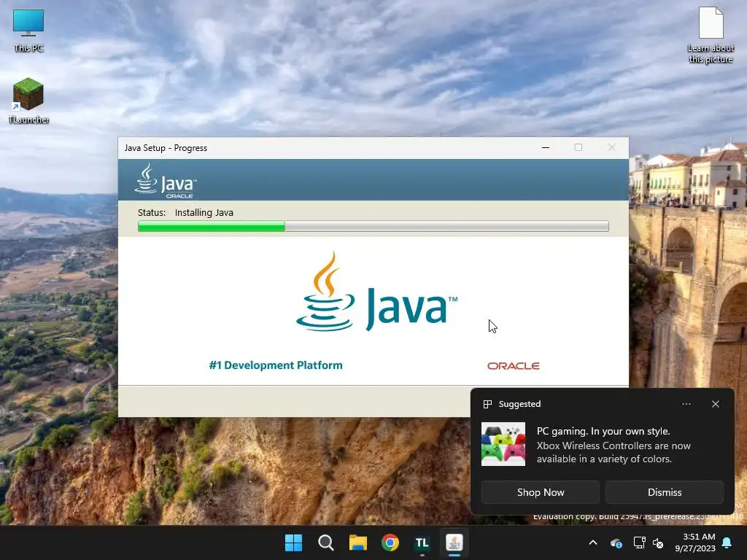Click the Shop Now button
747x560 pixels.
[x=541, y=492]
